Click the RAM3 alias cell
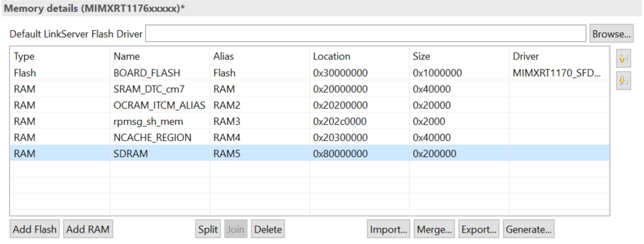This screenshot has height=244, width=644. [259, 122]
